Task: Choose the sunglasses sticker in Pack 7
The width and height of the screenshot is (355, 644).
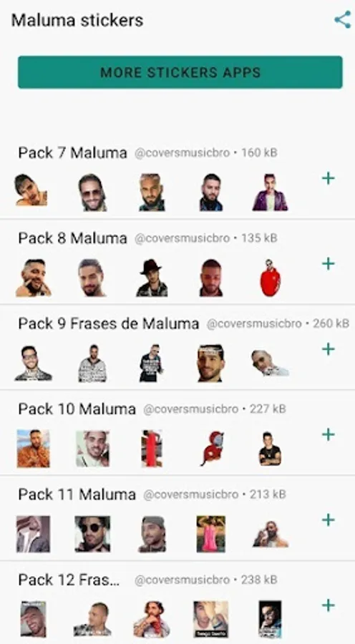Action: click(x=92, y=192)
